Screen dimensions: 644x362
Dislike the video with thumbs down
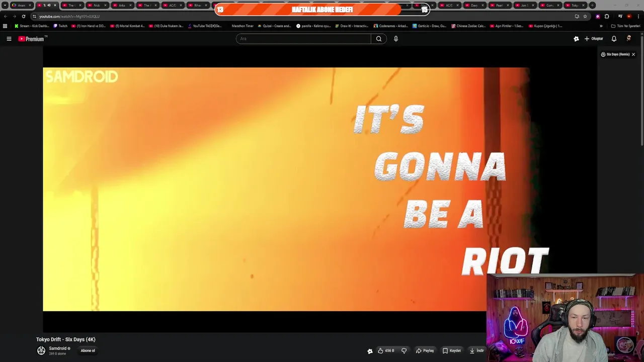pyautogui.click(x=404, y=350)
